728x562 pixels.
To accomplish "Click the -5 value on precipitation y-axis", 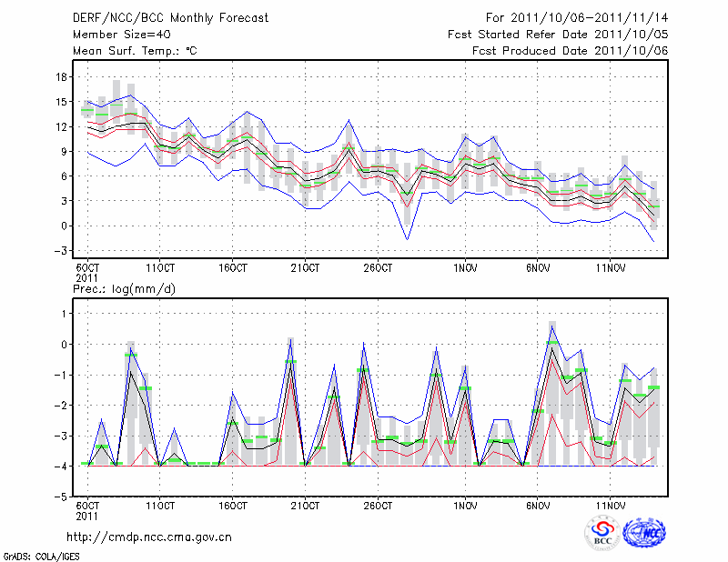I will pyautogui.click(x=62, y=497).
